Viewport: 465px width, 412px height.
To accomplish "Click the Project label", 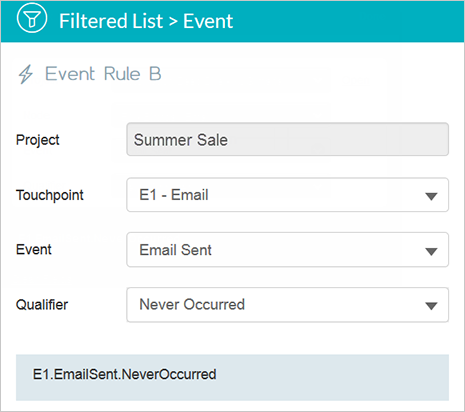I will click(x=38, y=140).
